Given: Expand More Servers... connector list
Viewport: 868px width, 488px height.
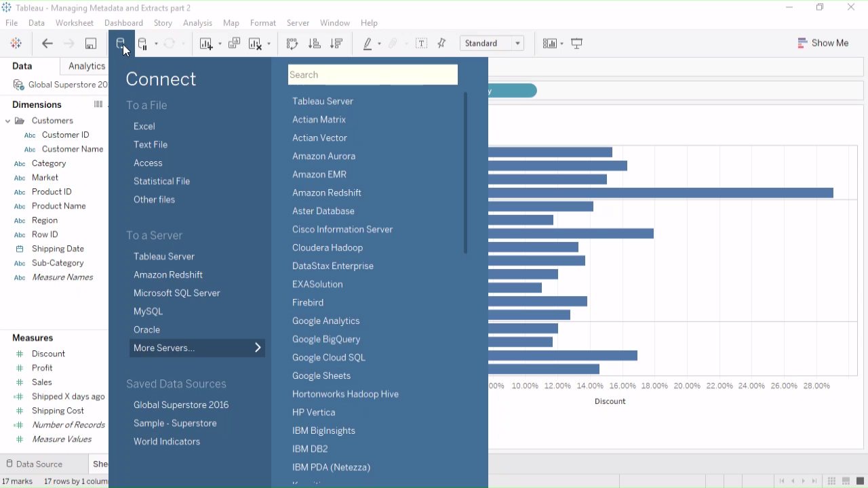Looking at the screenshot, I should click(x=197, y=348).
